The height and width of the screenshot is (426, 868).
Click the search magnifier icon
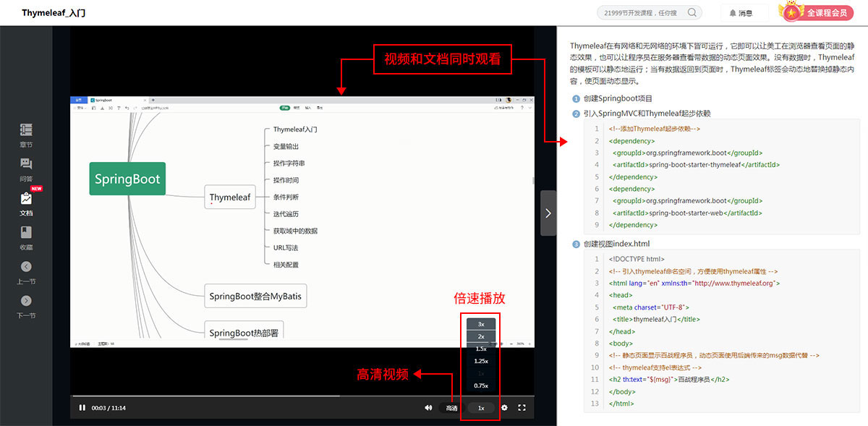pyautogui.click(x=692, y=12)
